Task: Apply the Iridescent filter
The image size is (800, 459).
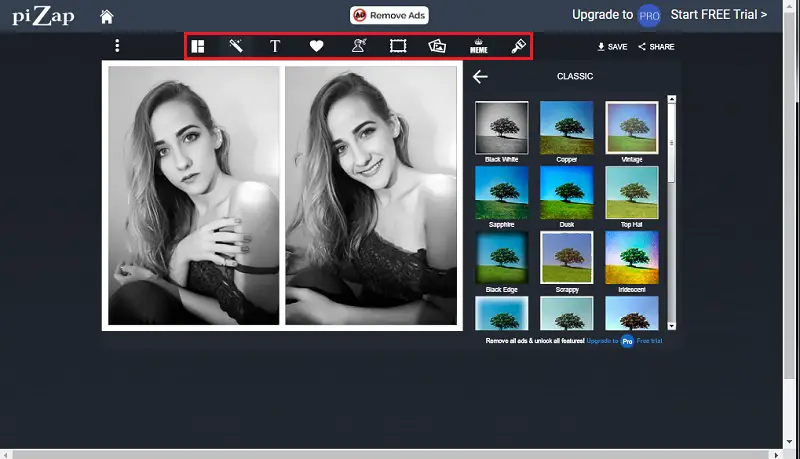Action: pyautogui.click(x=632, y=258)
